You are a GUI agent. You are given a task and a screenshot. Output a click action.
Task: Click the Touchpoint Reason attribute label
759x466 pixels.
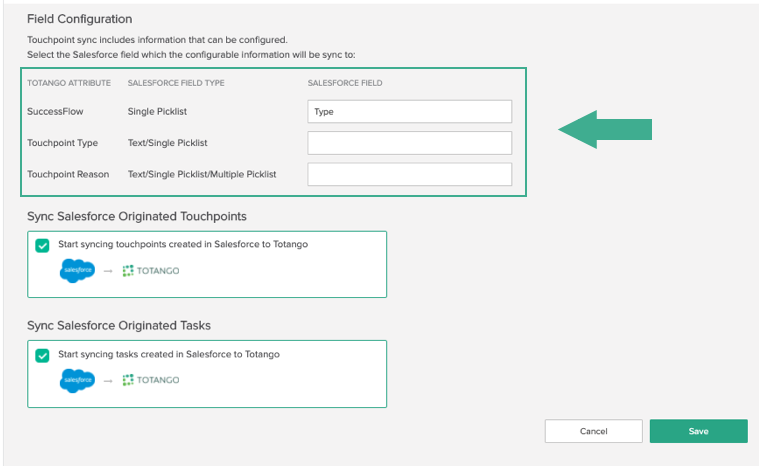click(x=68, y=174)
